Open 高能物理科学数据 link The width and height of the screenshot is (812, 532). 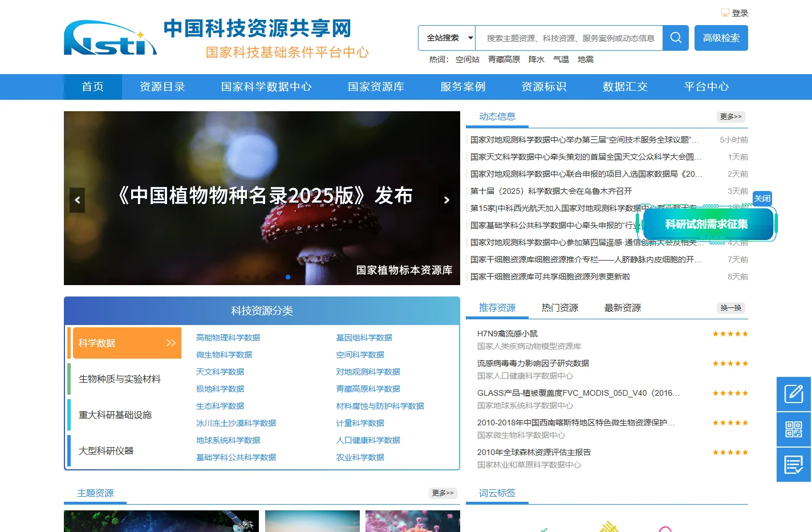(x=228, y=338)
